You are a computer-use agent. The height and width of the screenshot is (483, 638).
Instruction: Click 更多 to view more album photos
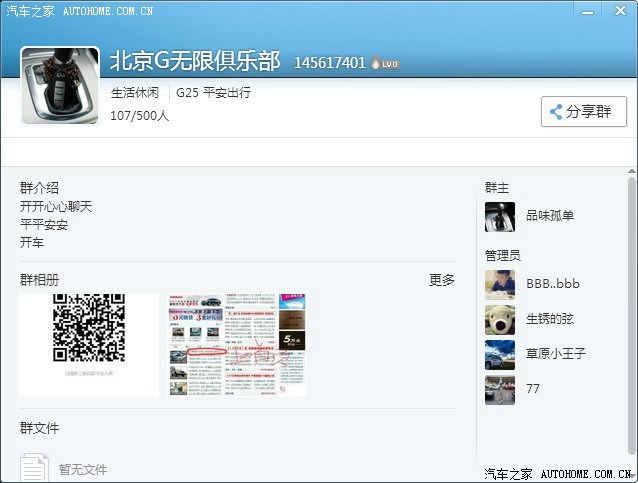tap(441, 280)
